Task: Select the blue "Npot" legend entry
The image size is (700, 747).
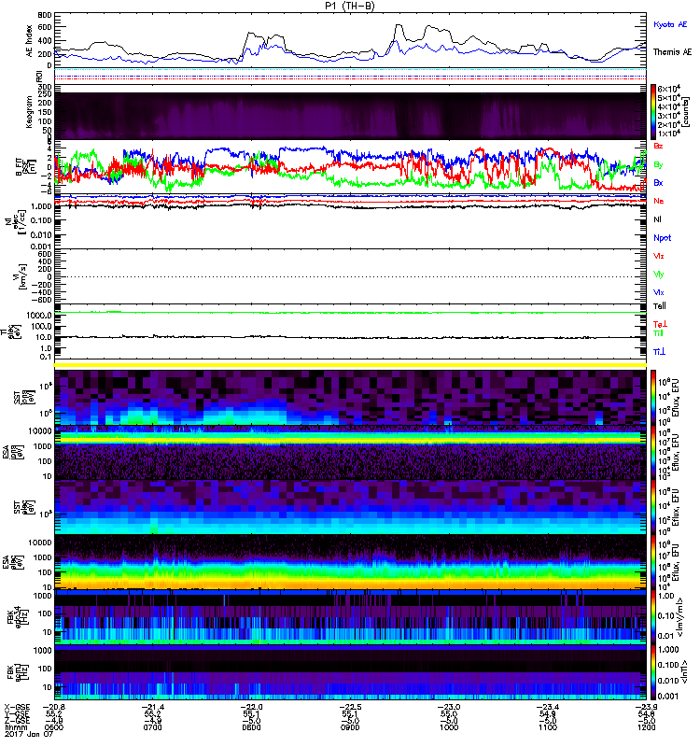Action: (x=662, y=238)
